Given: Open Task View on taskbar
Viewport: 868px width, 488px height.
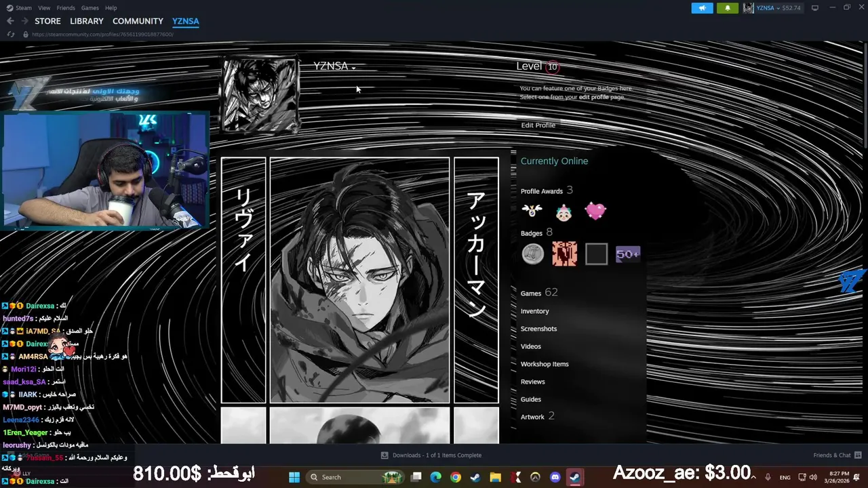Looking at the screenshot, I should [416, 477].
